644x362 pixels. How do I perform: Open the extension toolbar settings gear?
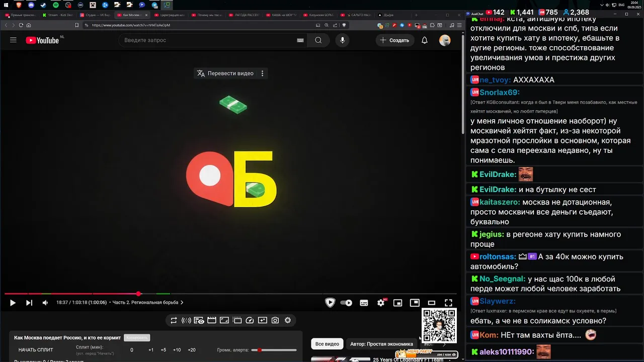(288, 320)
